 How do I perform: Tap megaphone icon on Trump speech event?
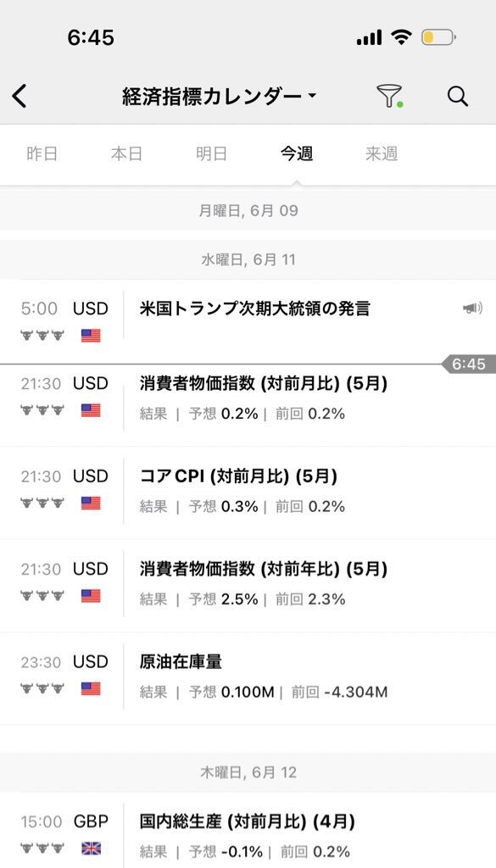coord(472,309)
